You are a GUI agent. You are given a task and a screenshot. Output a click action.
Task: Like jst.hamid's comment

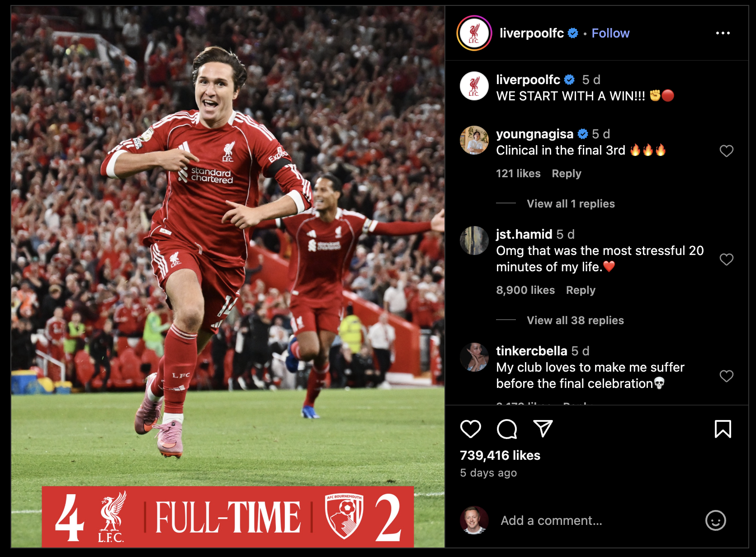(x=726, y=260)
